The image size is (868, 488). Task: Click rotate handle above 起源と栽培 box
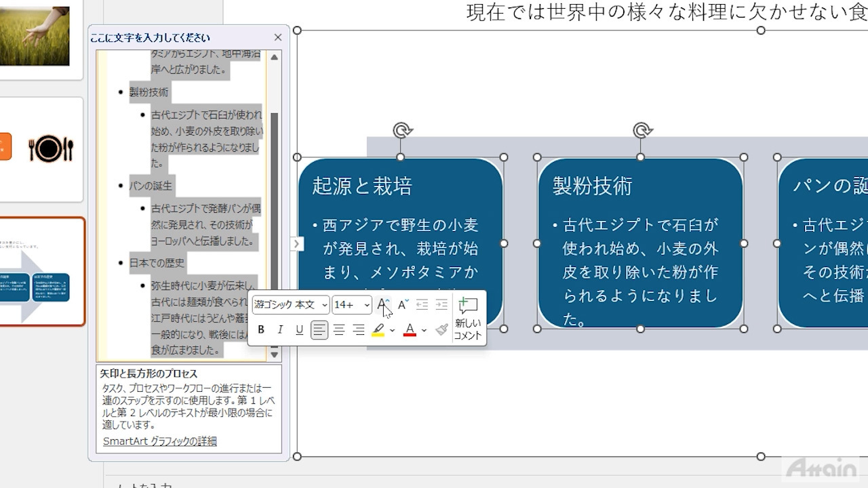pyautogui.click(x=401, y=130)
